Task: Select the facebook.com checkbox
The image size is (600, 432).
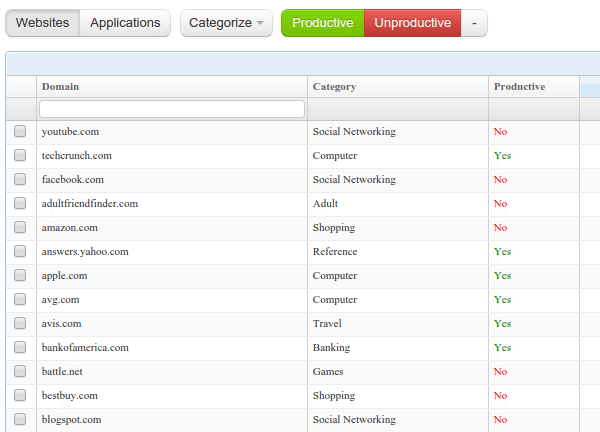Action: 20,179
